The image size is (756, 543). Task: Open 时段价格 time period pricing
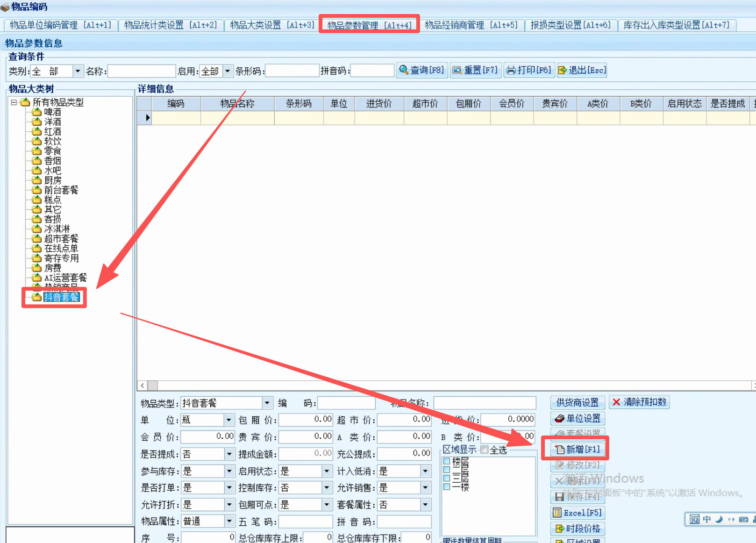click(578, 529)
